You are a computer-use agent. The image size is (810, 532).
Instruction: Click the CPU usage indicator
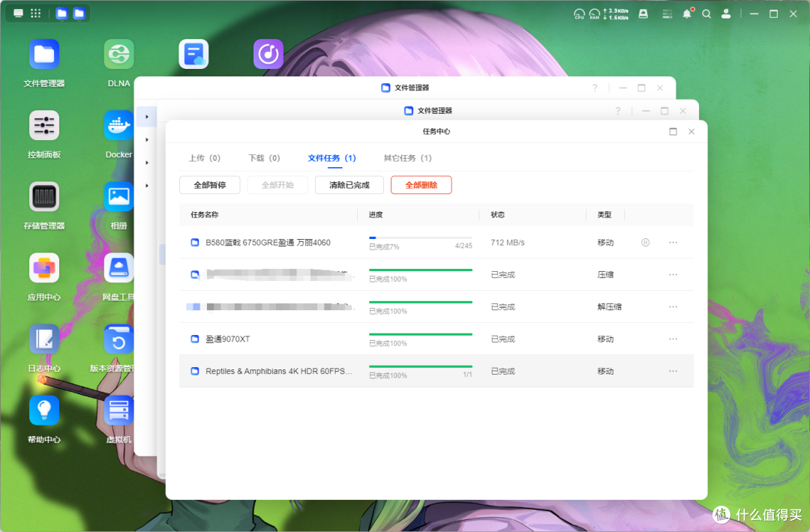[x=579, y=14]
